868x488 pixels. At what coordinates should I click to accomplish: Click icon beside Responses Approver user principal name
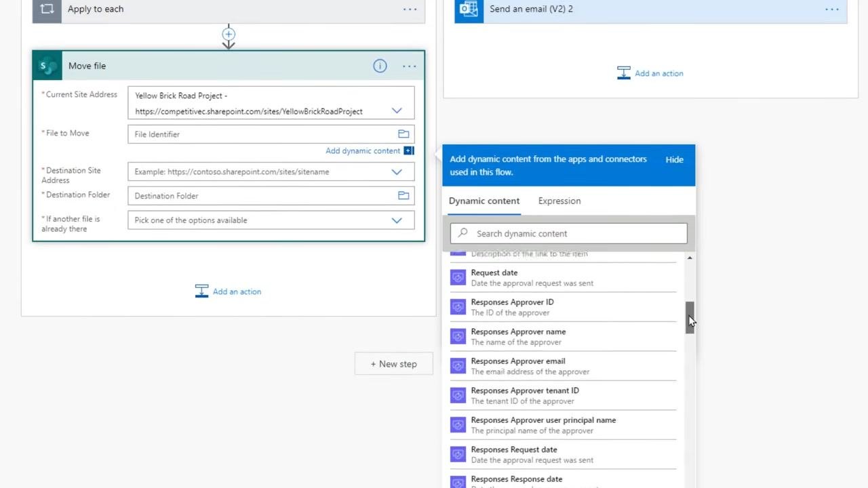click(x=458, y=425)
